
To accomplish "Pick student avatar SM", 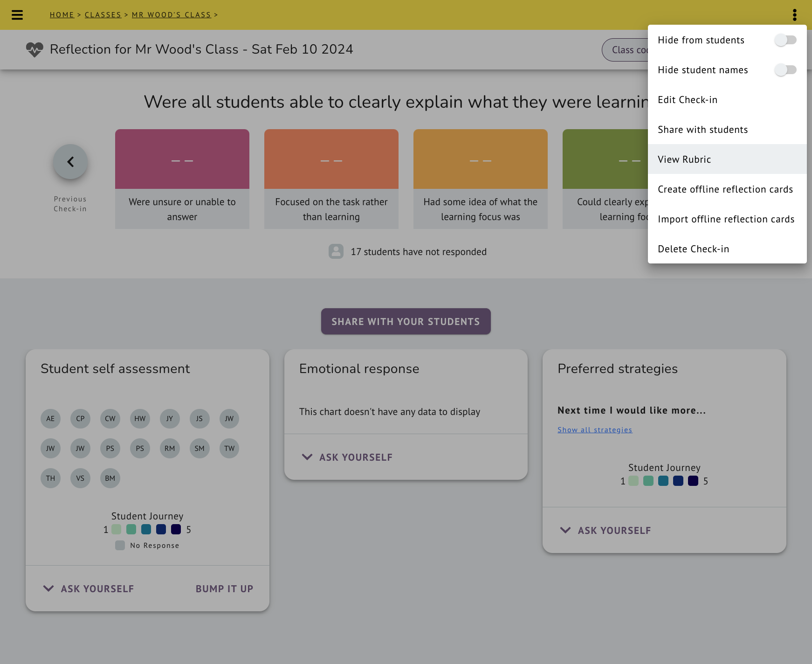I will pos(200,449).
